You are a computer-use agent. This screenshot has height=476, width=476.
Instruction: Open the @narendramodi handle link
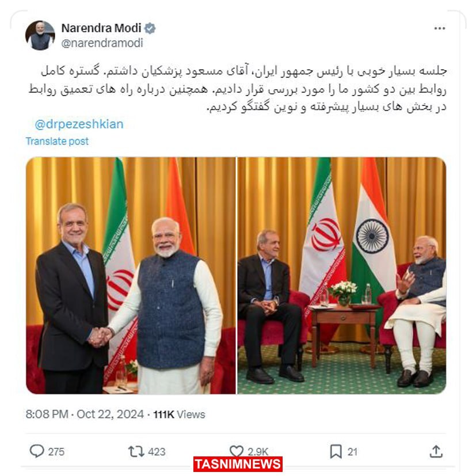click(x=102, y=43)
